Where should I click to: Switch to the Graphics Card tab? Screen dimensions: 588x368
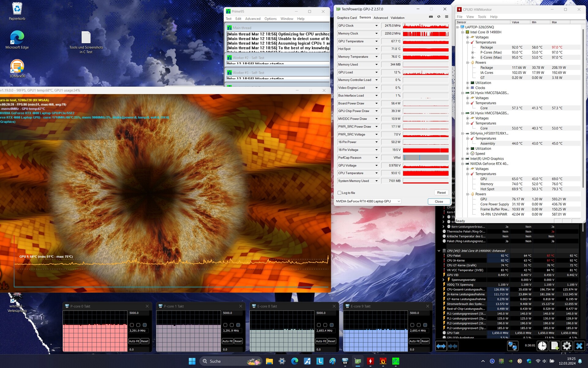pyautogui.click(x=347, y=18)
